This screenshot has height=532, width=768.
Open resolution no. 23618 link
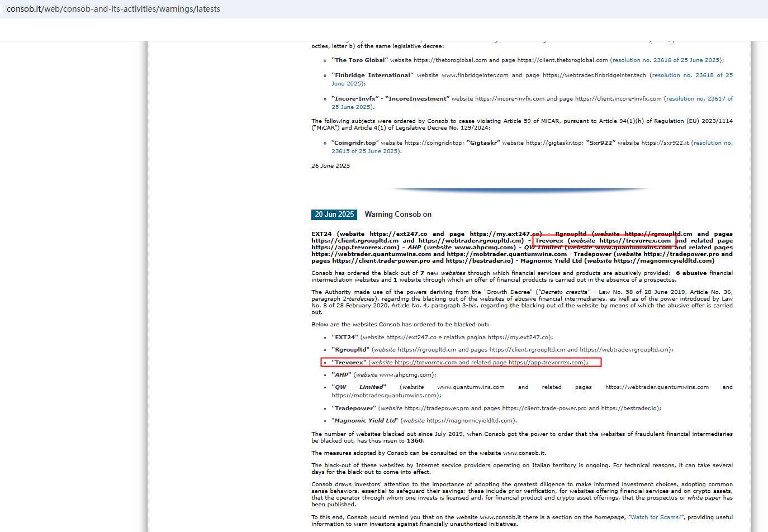point(532,79)
